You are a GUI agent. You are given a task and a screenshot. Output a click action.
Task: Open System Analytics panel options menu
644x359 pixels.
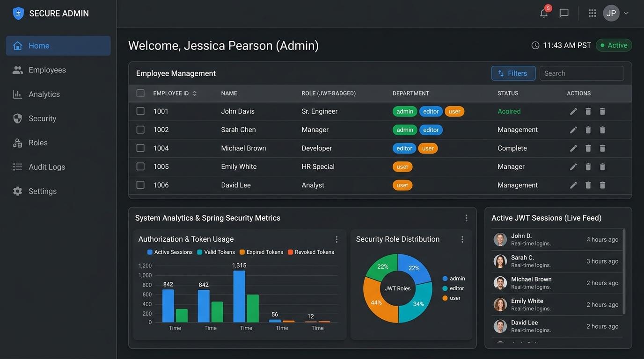466,218
